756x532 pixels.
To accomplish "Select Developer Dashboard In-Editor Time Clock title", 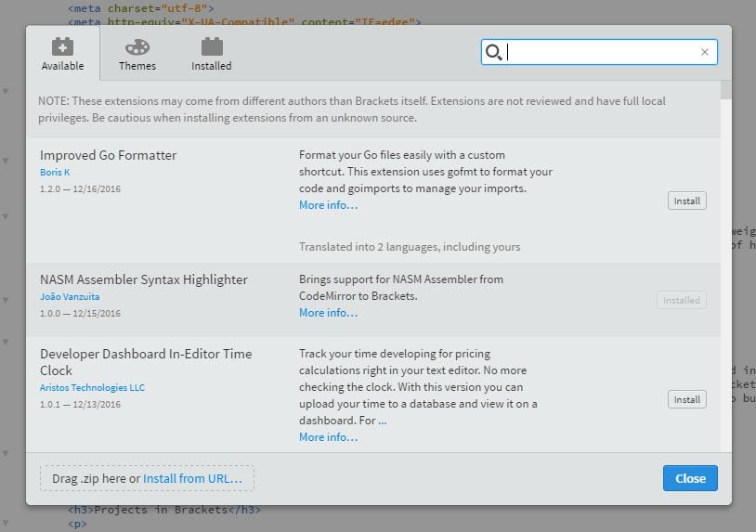I will pyautogui.click(x=146, y=362).
